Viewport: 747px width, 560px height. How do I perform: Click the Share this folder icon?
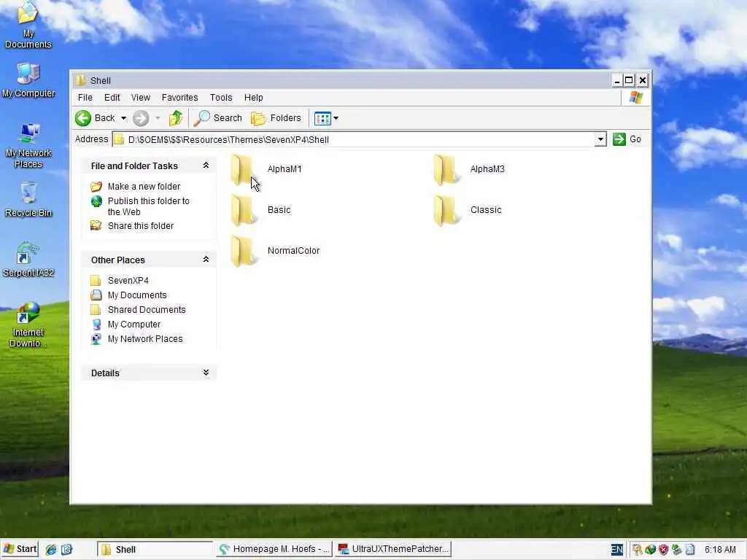[x=96, y=225]
